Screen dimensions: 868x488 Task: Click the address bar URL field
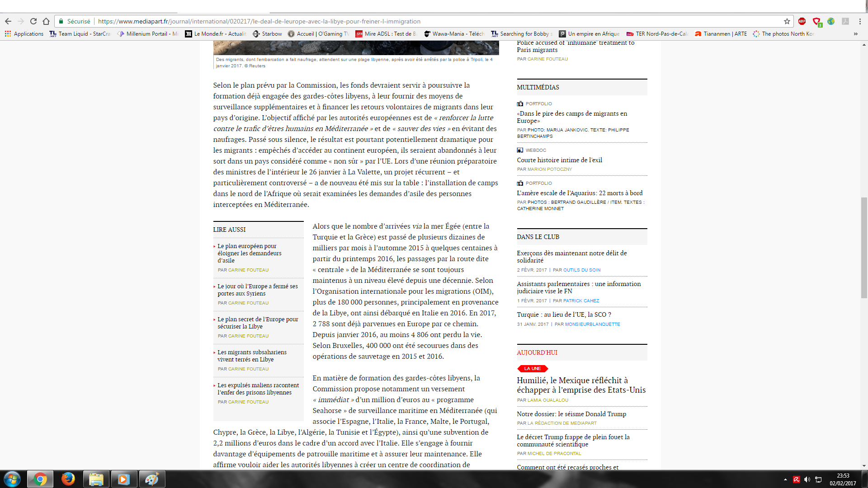(407, 21)
